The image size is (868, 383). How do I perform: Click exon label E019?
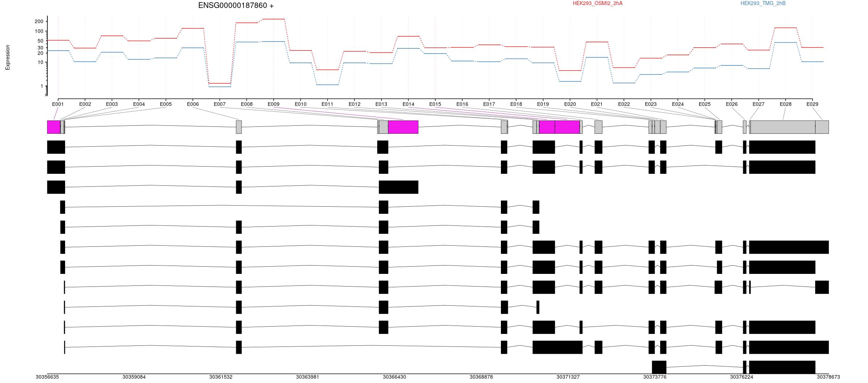[x=543, y=104]
